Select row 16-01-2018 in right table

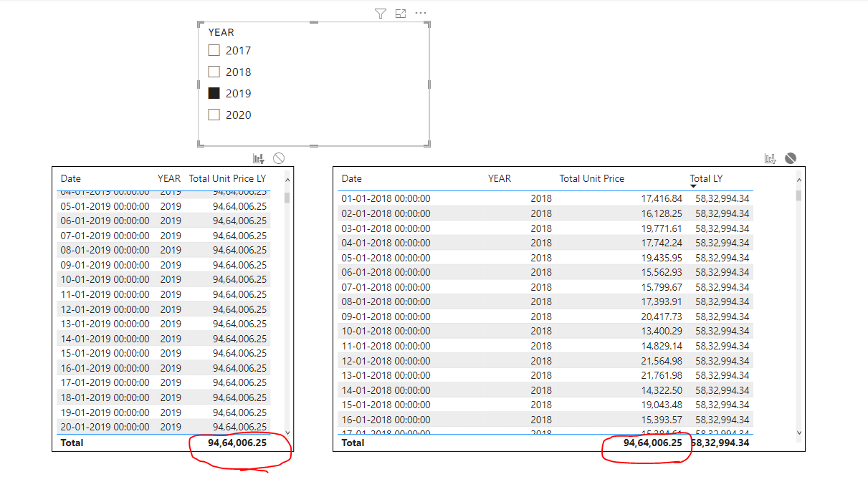click(545, 420)
